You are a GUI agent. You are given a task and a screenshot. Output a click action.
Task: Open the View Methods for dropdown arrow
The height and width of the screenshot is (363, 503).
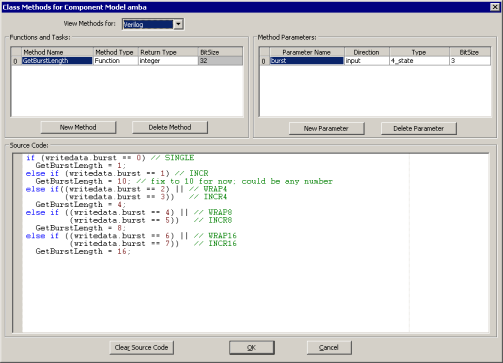click(x=178, y=24)
